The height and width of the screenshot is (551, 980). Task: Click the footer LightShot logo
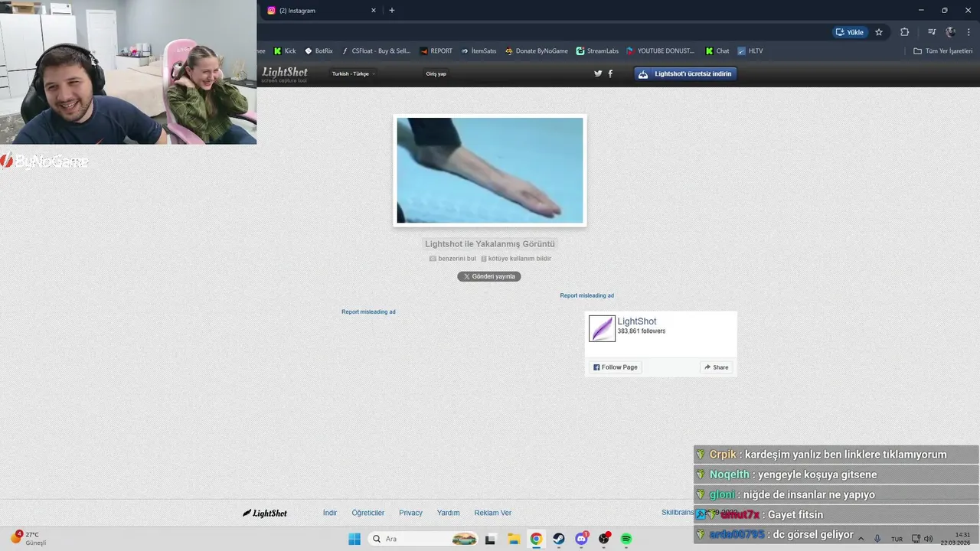click(265, 513)
